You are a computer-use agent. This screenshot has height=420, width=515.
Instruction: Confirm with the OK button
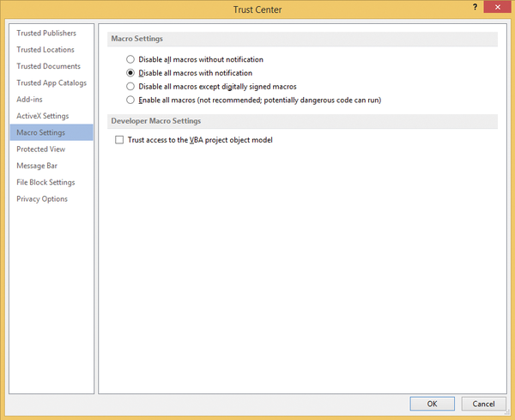tap(433, 404)
